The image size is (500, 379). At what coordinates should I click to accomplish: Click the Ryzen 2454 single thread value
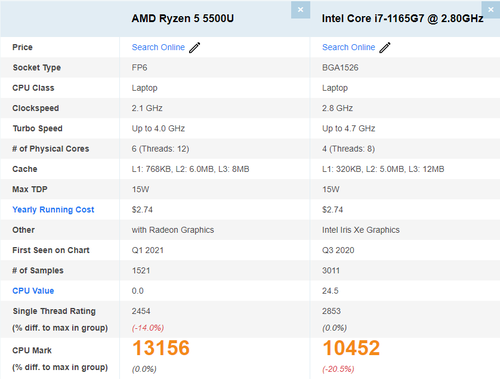pos(141,311)
